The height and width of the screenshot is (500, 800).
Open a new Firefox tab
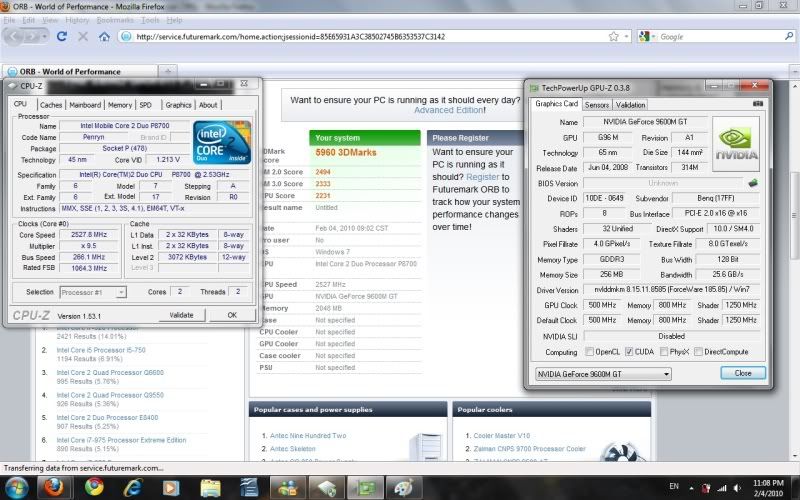[167, 71]
